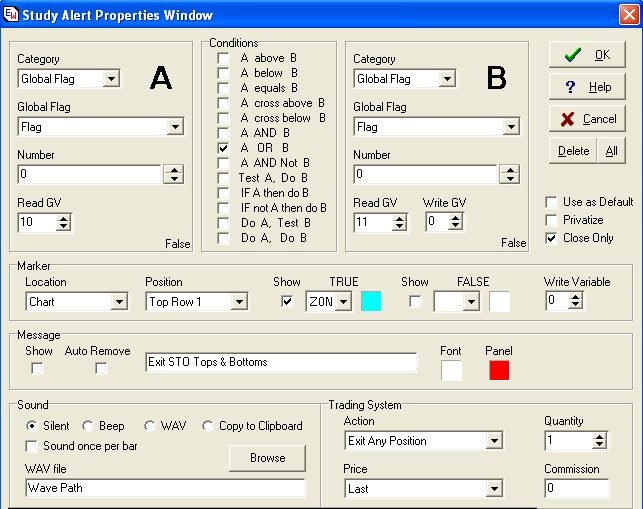This screenshot has height=509, width=643.
Task: Click the Delete button
Action: coord(573,151)
